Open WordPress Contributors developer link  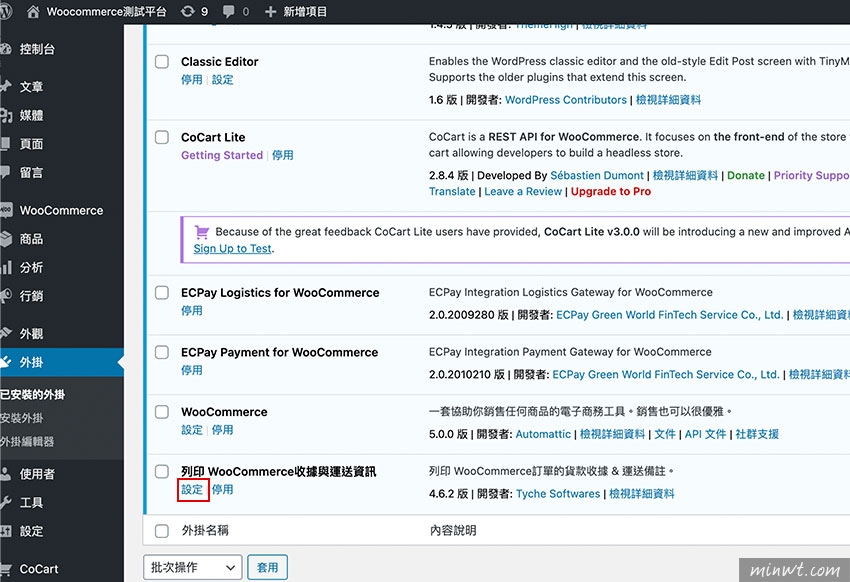click(566, 100)
